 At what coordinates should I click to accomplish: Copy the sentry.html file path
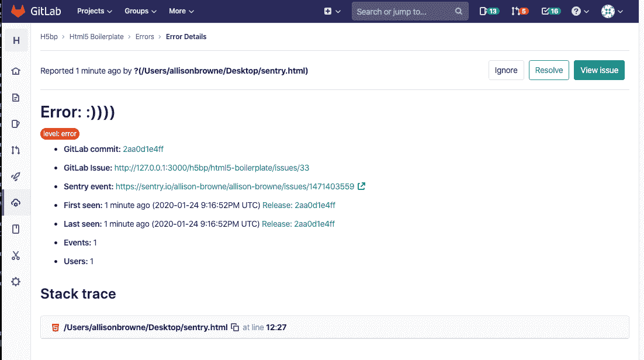coord(236,327)
